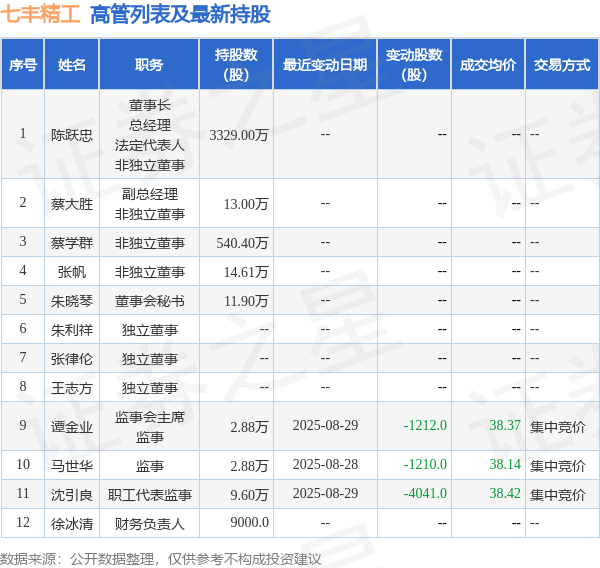Click the 高管列表及最新持股 title text

tap(180, 15)
